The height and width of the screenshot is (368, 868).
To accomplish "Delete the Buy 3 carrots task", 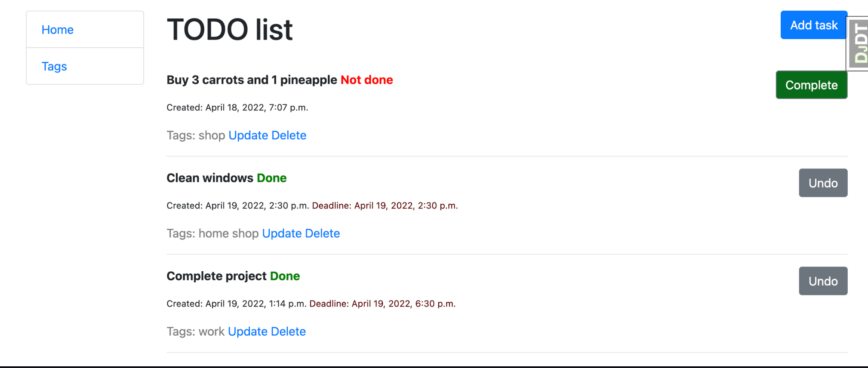I will coord(289,135).
